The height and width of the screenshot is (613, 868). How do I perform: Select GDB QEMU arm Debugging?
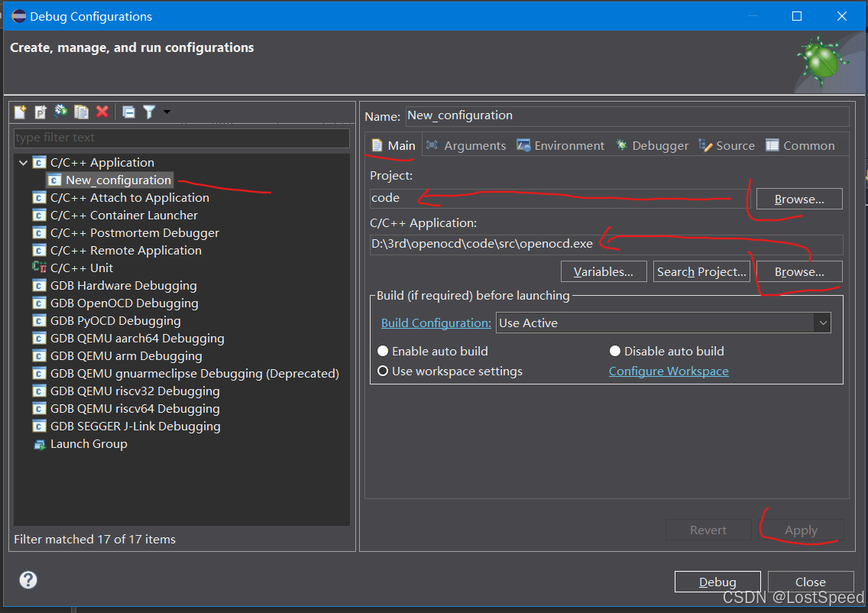[x=126, y=356]
